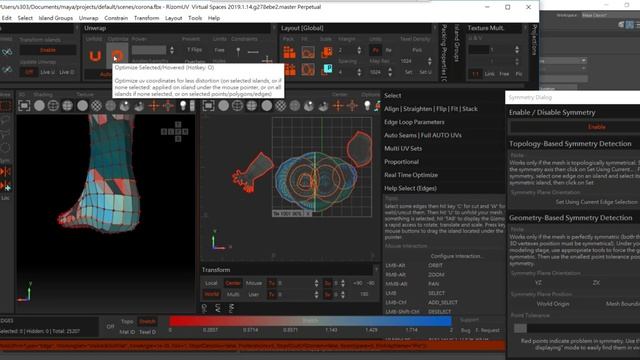Select Center in Transform panel

pyautogui.click(x=233, y=283)
